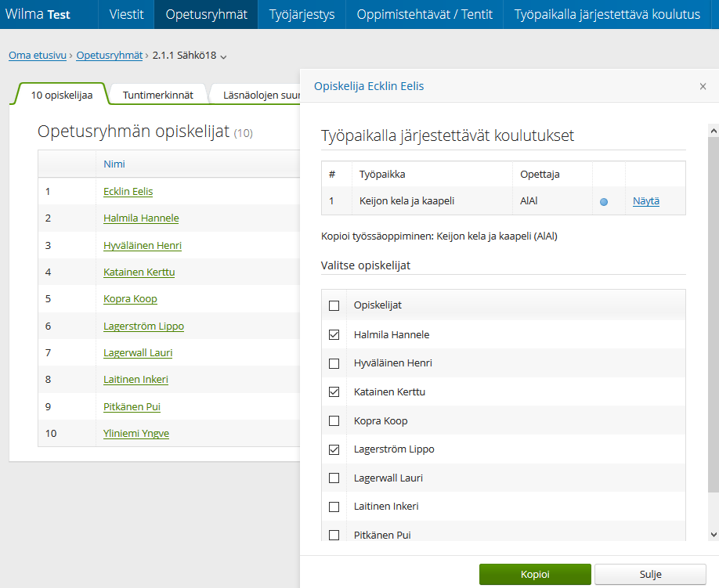The image size is (719, 588).
Task: Uncheck Halmila Hannele checkbox
Action: (334, 335)
